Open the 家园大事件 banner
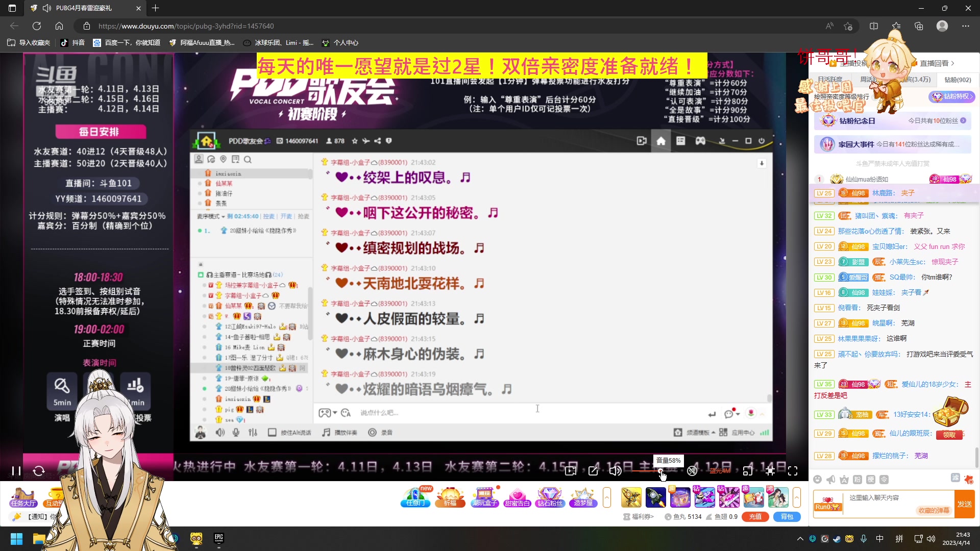This screenshot has height=551, width=980. click(x=893, y=144)
